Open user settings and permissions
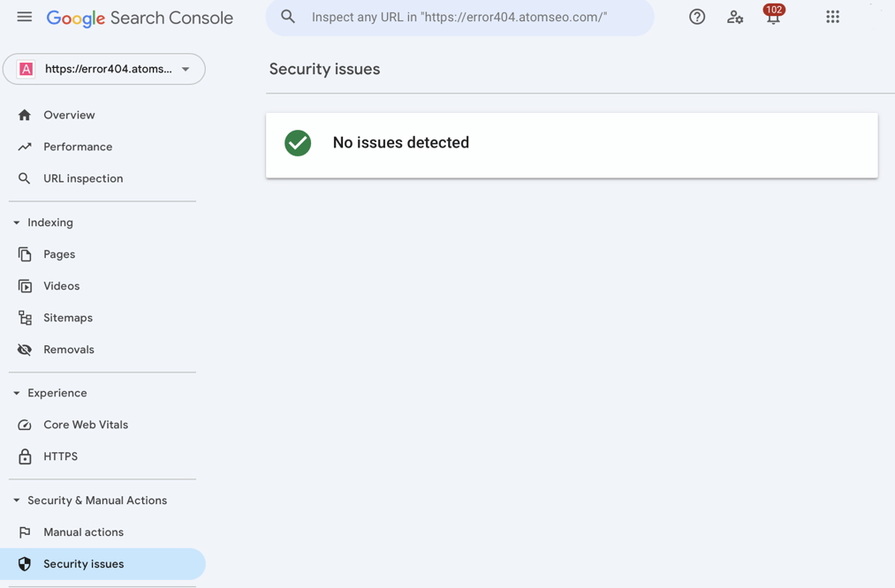 (735, 17)
